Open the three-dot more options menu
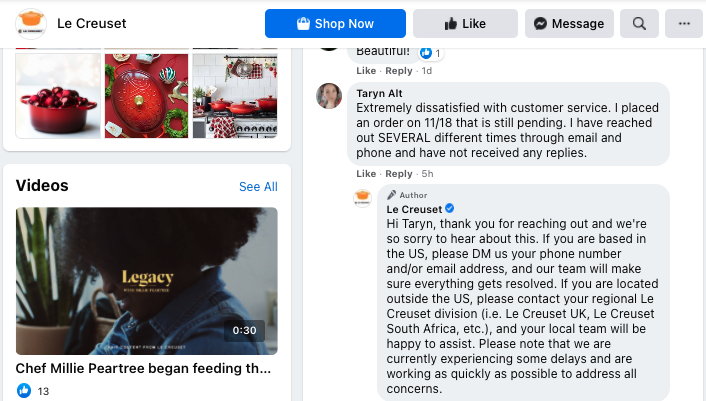The image size is (706, 401). pos(684,23)
